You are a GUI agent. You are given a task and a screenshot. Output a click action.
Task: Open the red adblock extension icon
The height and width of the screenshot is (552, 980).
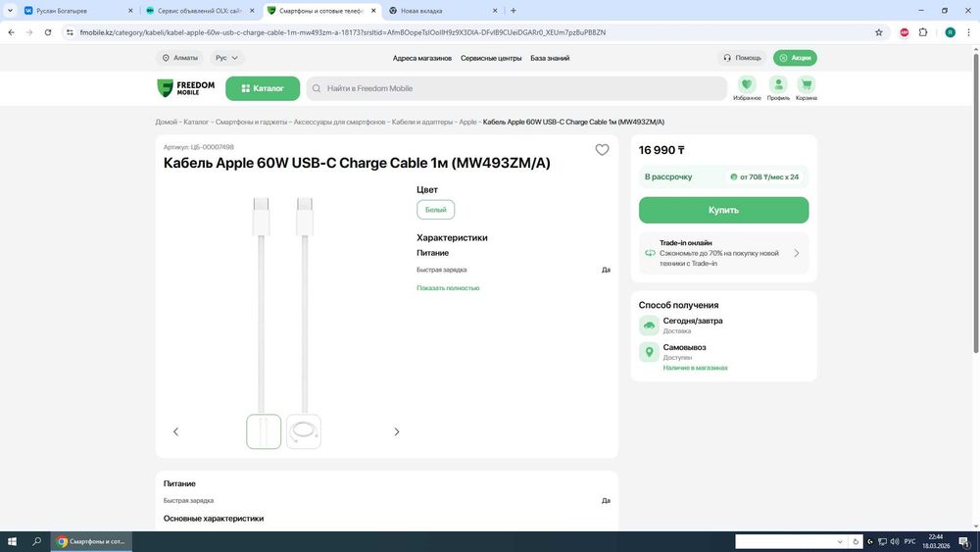click(x=905, y=32)
